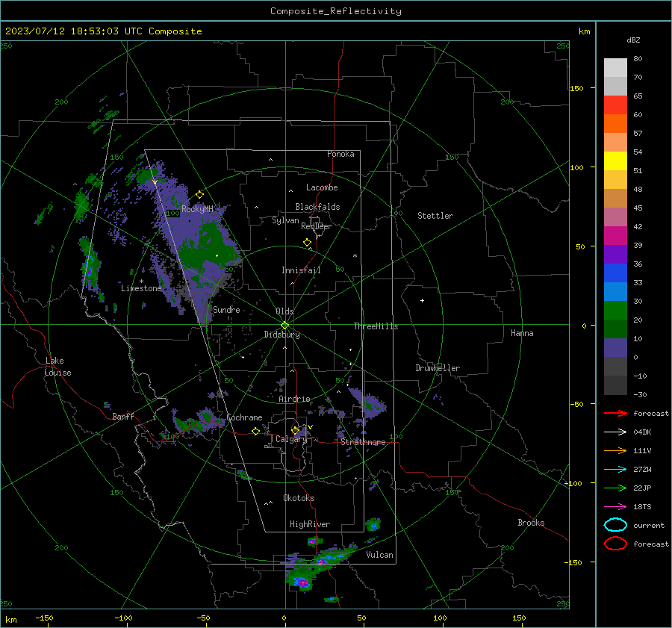Click the Lake Louise label
This screenshot has height=628, width=672.
(x=57, y=367)
